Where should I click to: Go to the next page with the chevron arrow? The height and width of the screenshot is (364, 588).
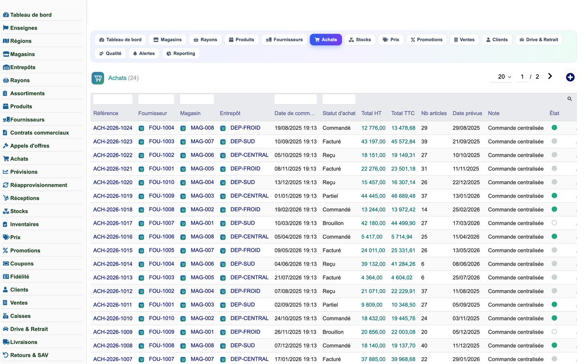click(550, 76)
